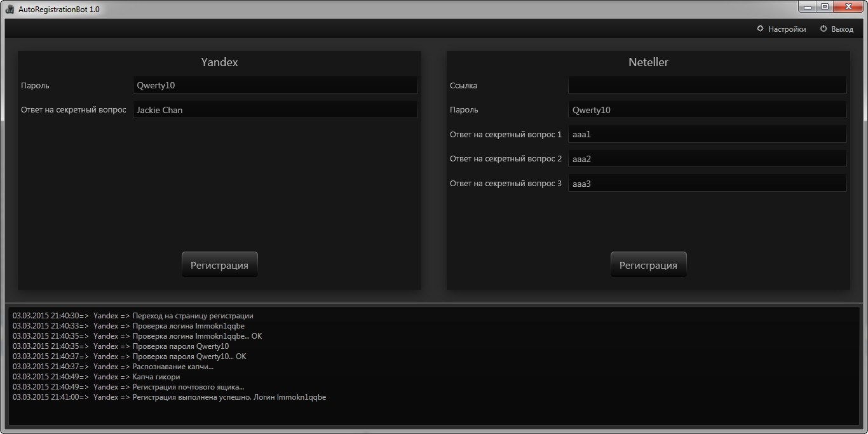Close the AutoRegistrationBot window
Image resolution: width=868 pixels, height=434 pixels.
[848, 7]
